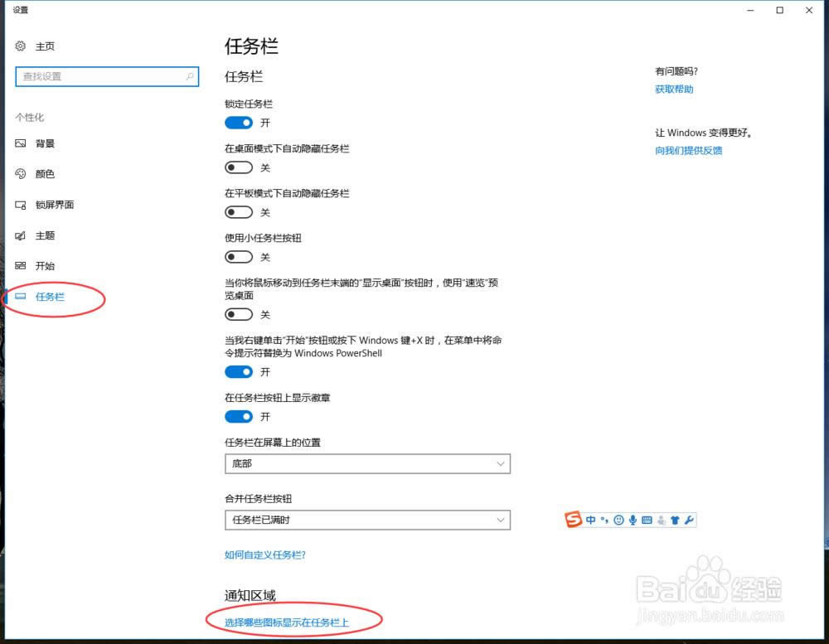829x644 pixels.
Task: Open the Sogou soft keyboard icon
Action: click(646, 520)
